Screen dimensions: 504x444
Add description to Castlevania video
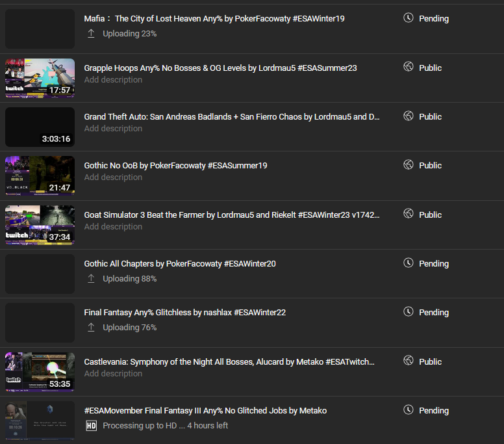(113, 374)
